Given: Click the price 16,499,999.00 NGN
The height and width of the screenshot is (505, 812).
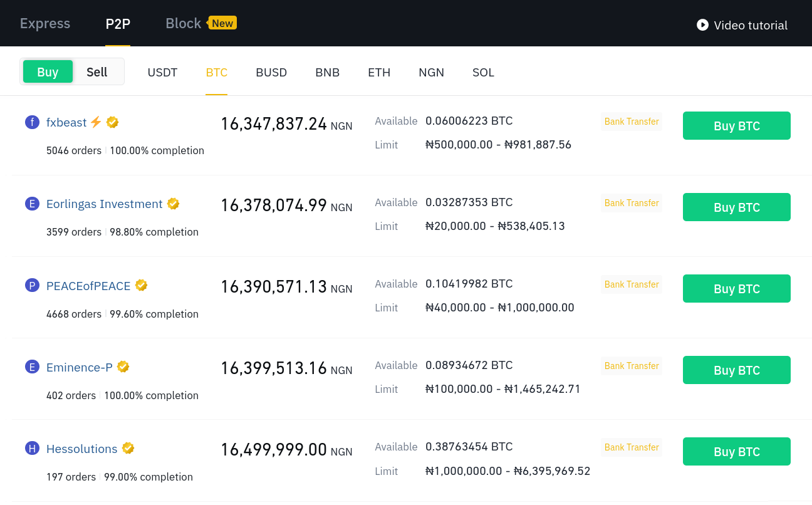Looking at the screenshot, I should tap(286, 450).
